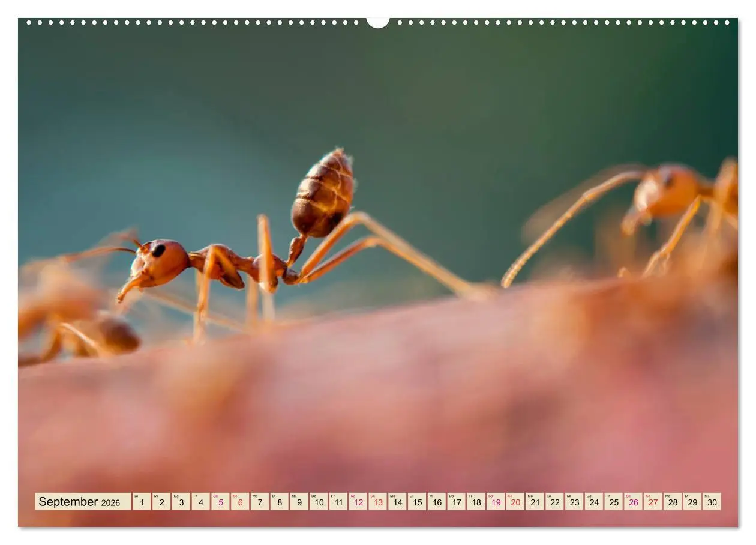Select Sunday the 20th date cell
756x545 pixels.
click(x=515, y=502)
